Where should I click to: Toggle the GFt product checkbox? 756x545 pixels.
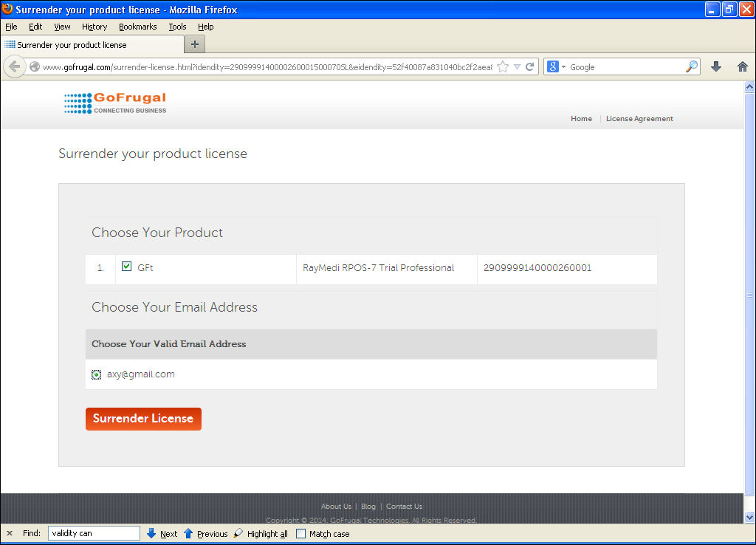pos(127,267)
